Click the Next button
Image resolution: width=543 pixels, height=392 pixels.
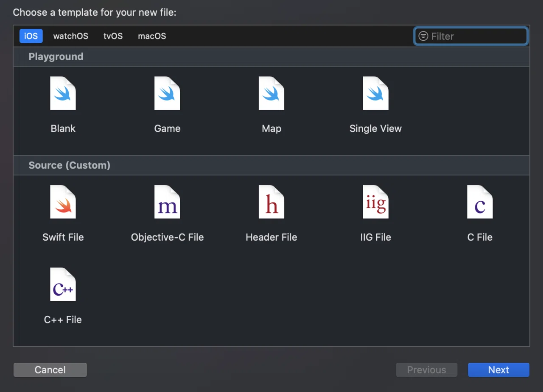coord(498,370)
